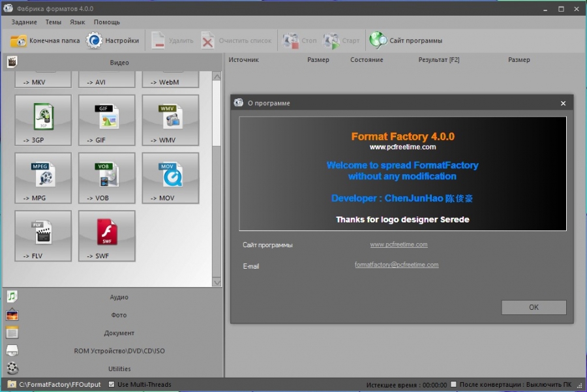
Task: Choose the MOV conversion icon
Action: pos(170,174)
